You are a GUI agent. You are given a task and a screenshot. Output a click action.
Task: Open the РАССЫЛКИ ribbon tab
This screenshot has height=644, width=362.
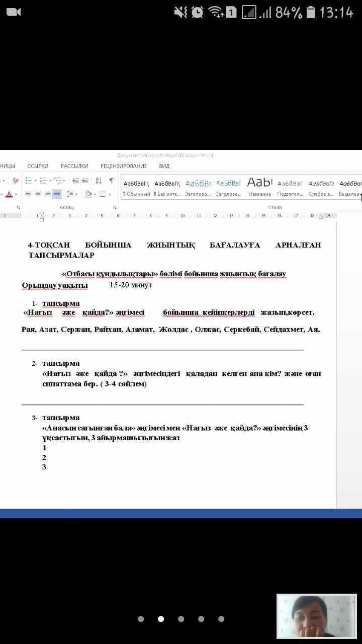pos(74,166)
